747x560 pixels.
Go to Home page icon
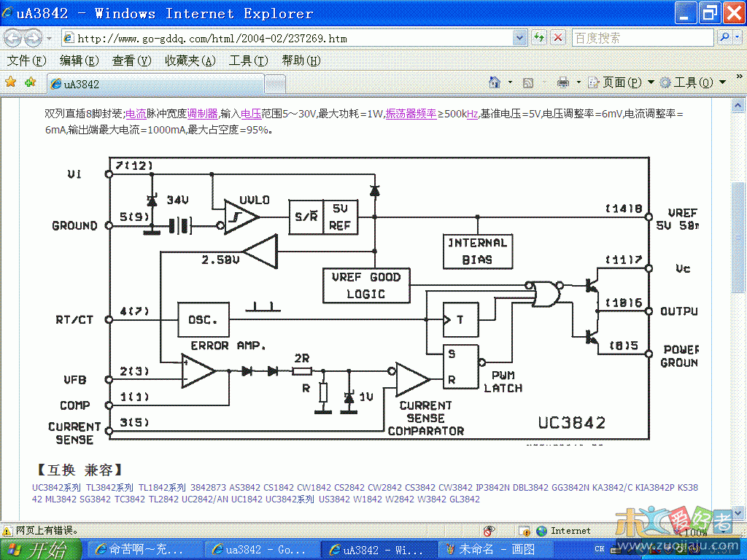pyautogui.click(x=495, y=82)
